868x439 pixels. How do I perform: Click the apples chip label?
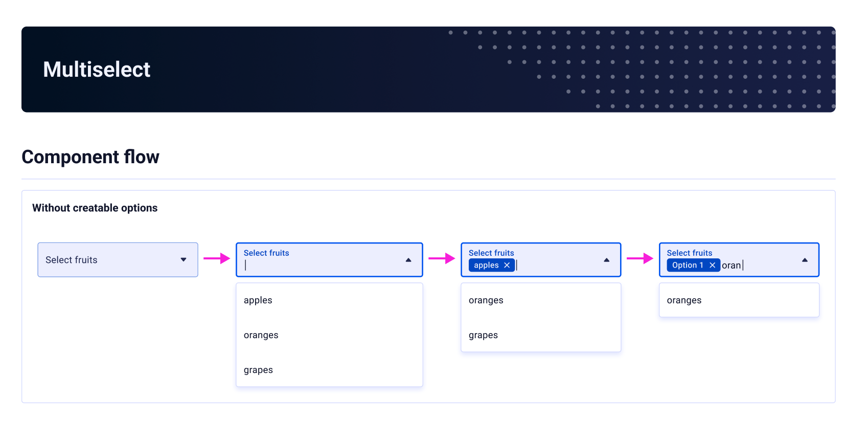486,265
